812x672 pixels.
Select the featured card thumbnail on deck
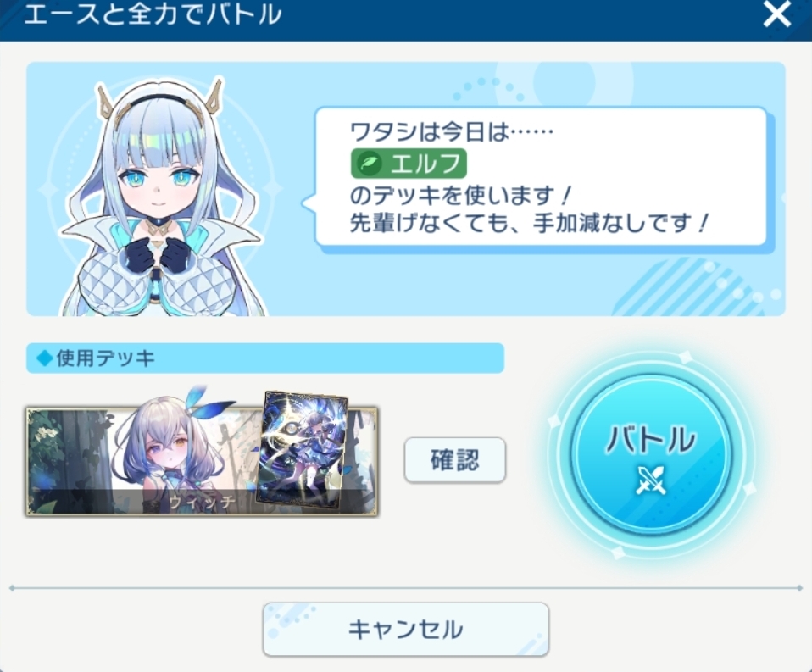point(302,451)
